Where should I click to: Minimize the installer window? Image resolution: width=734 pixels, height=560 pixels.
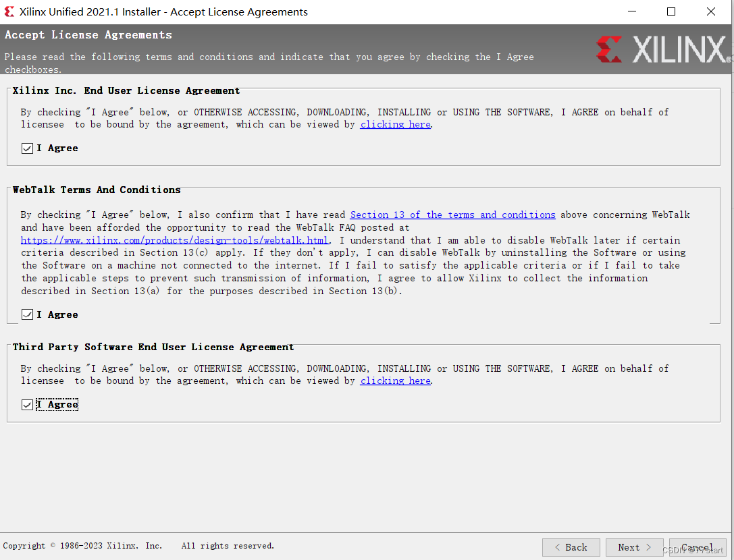click(x=632, y=11)
